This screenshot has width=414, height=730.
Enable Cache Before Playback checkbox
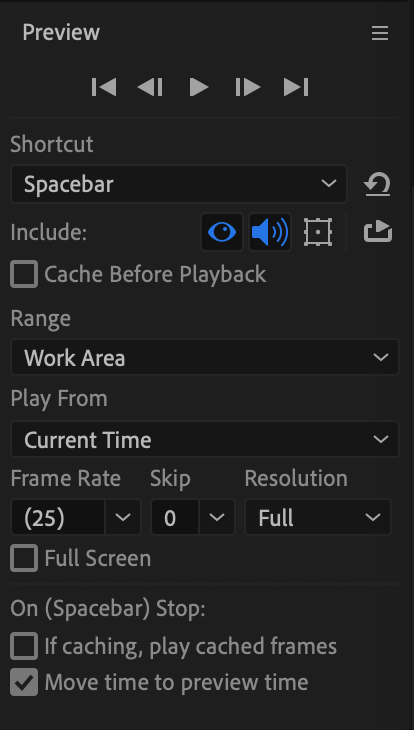[24, 274]
